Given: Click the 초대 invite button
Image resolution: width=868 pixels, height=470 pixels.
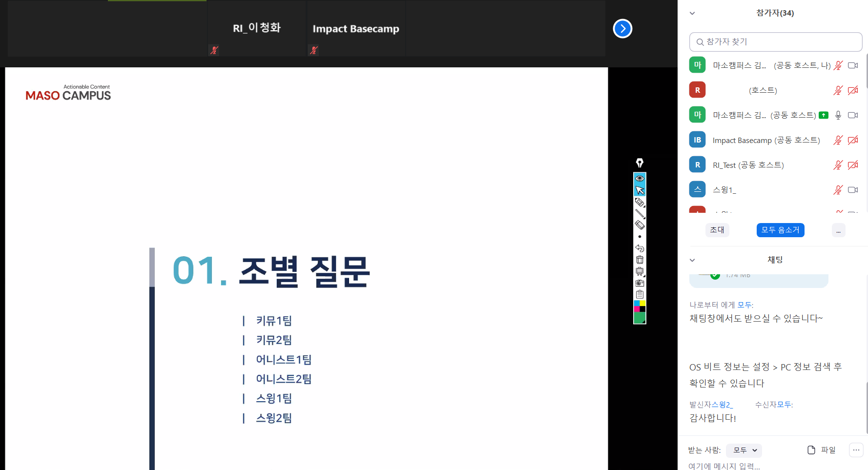Looking at the screenshot, I should point(717,230).
